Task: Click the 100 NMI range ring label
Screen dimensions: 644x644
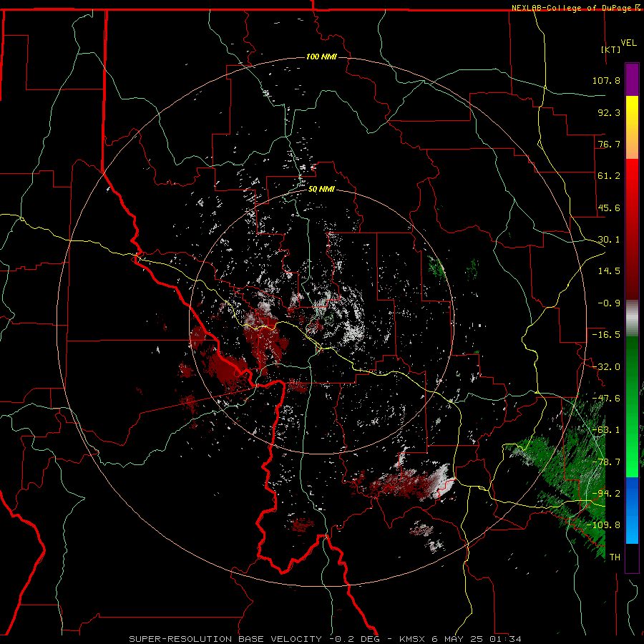Action: (321, 57)
